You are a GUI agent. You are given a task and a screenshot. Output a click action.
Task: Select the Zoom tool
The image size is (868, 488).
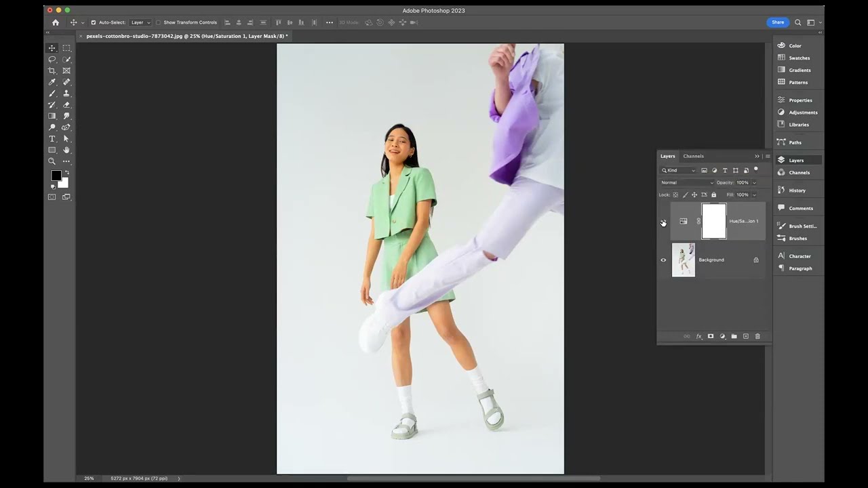[x=52, y=161]
